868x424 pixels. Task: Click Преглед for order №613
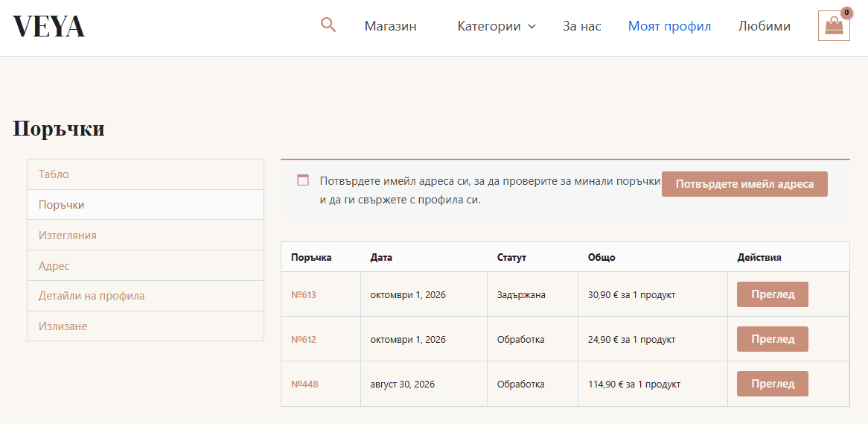(x=772, y=294)
